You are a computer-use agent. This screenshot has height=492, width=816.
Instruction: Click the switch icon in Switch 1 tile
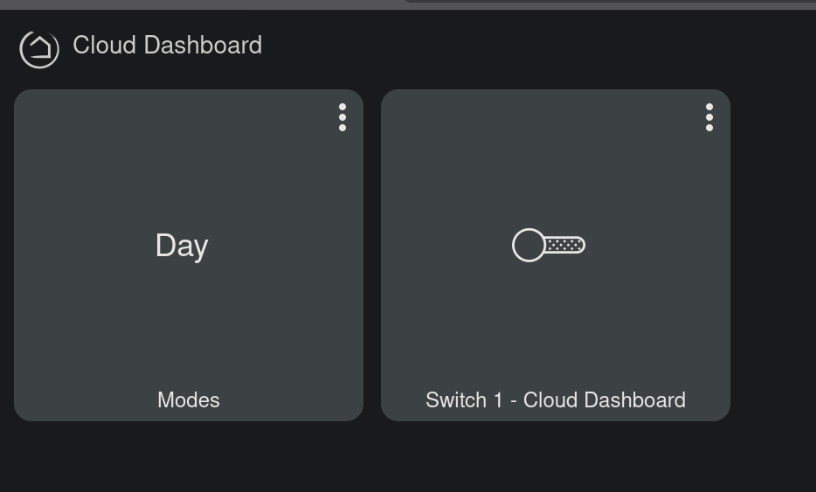548,245
